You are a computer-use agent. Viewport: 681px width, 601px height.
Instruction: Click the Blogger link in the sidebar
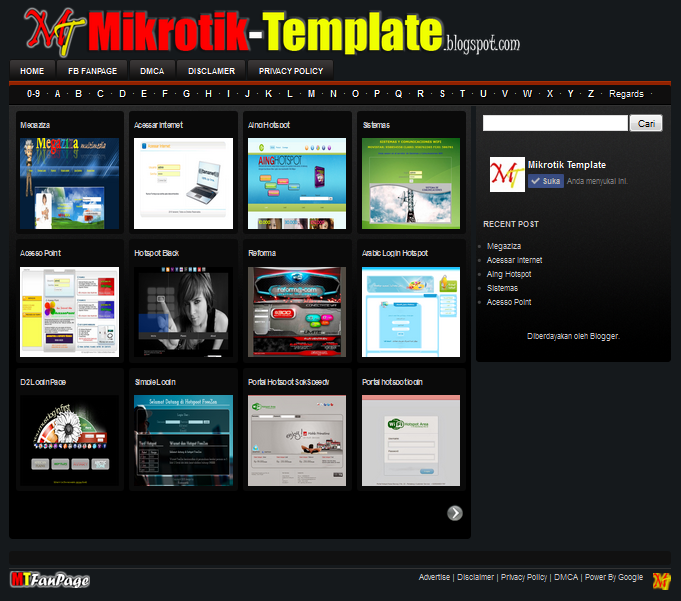(x=604, y=336)
